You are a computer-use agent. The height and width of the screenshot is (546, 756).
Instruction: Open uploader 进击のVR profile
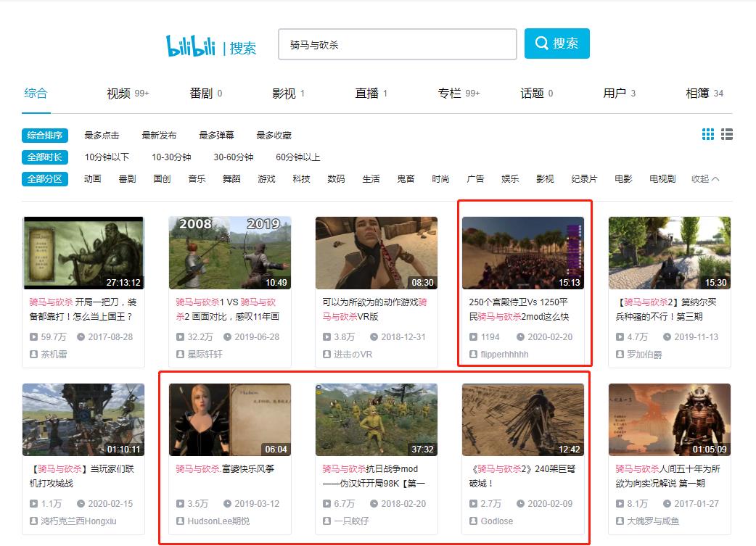[x=353, y=354]
